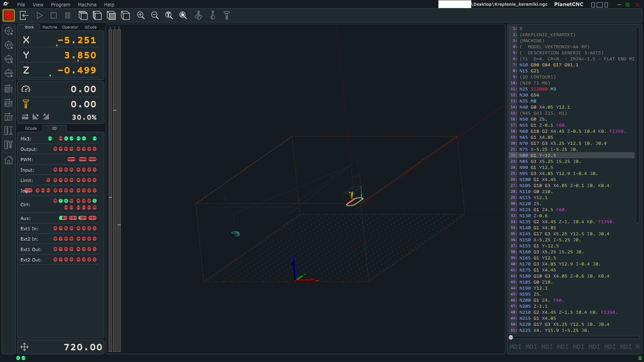Toggle the coolant drop icon

tap(213, 15)
